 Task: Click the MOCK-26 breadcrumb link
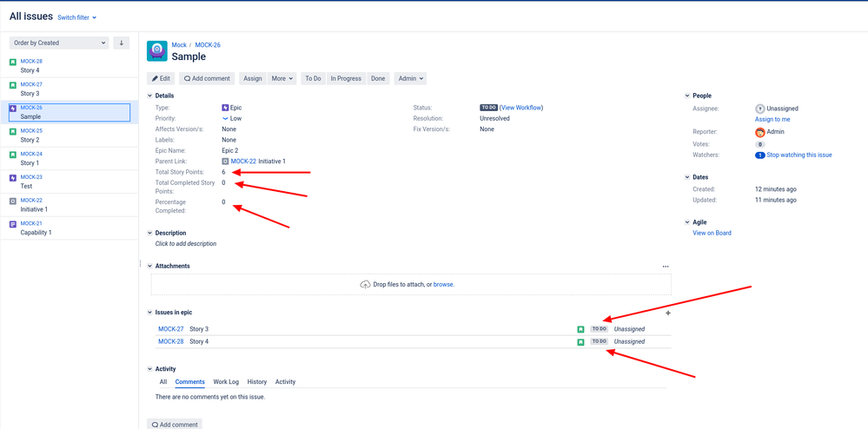pyautogui.click(x=208, y=45)
